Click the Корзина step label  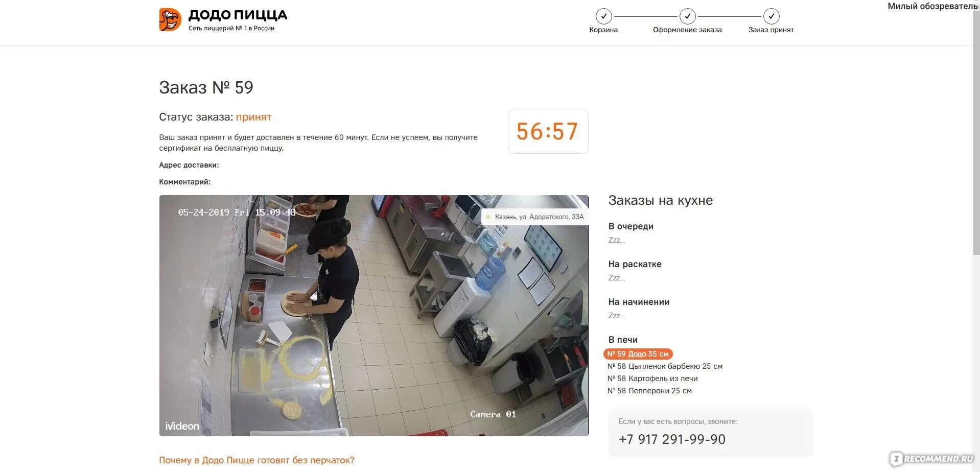pyautogui.click(x=603, y=30)
